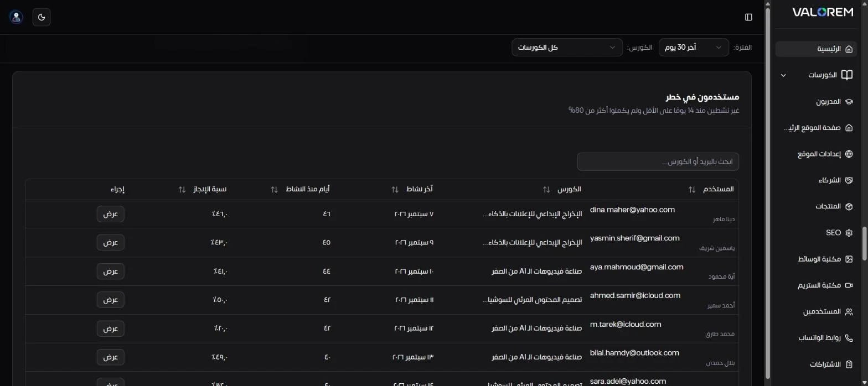The height and width of the screenshot is (386, 868).
Task: Click the video camera icon for مكتبة الستريم
Action: point(849,285)
